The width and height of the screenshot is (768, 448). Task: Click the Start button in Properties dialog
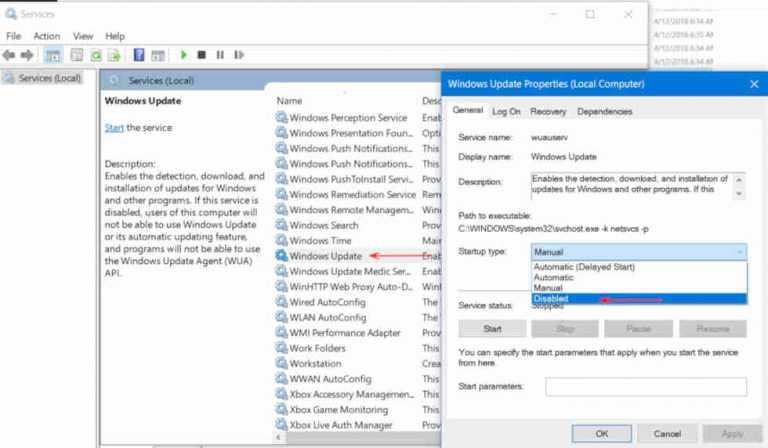point(492,329)
